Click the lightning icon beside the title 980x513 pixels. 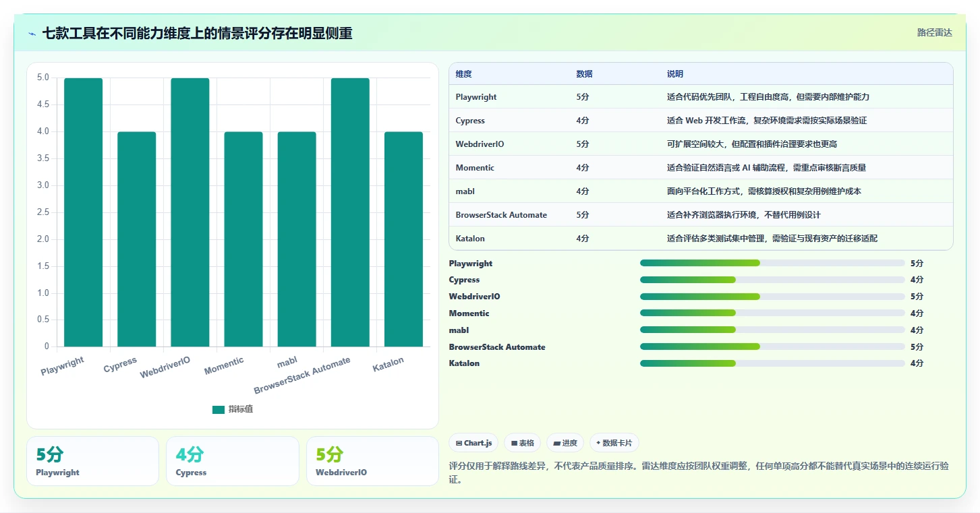tap(32, 34)
